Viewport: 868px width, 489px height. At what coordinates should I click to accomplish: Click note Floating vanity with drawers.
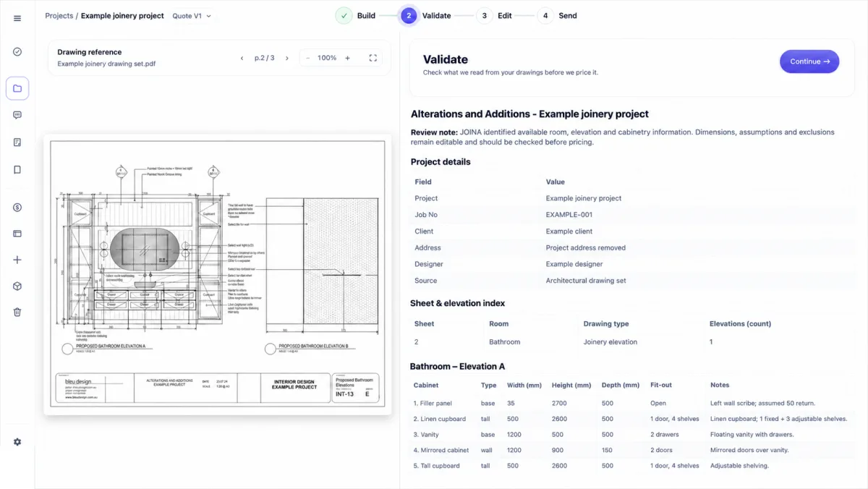pyautogui.click(x=752, y=435)
